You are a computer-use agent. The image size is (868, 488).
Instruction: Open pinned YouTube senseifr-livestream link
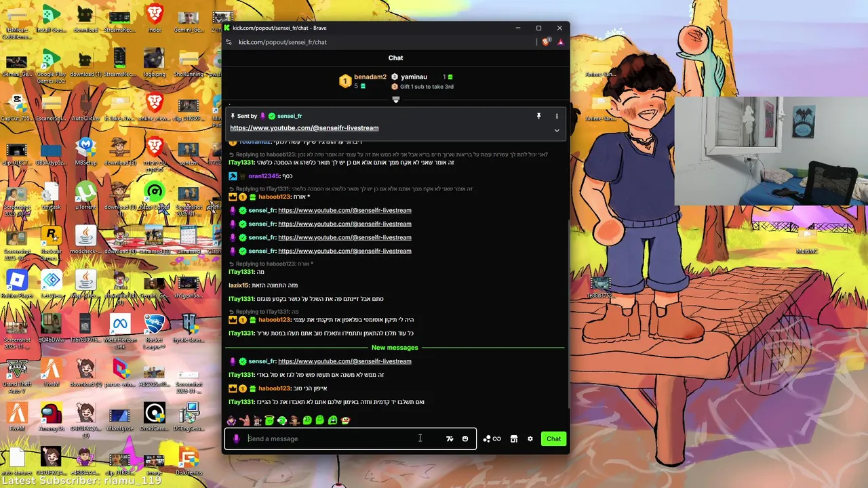point(304,127)
